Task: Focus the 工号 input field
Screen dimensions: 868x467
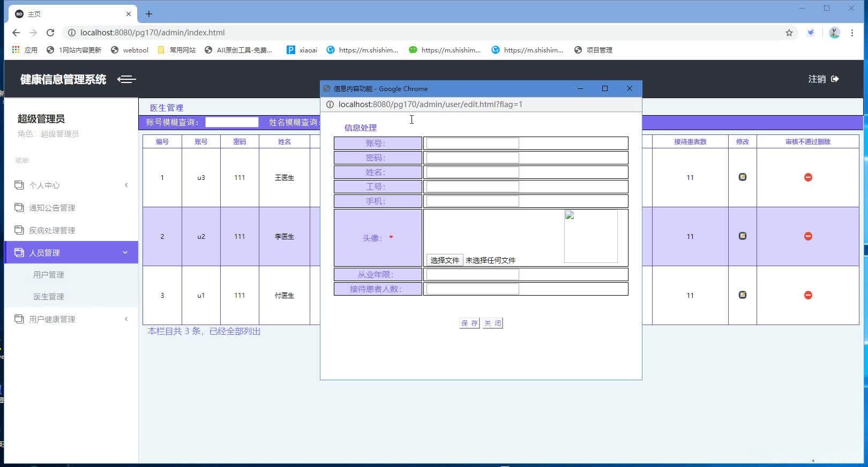Action: pyautogui.click(x=473, y=186)
